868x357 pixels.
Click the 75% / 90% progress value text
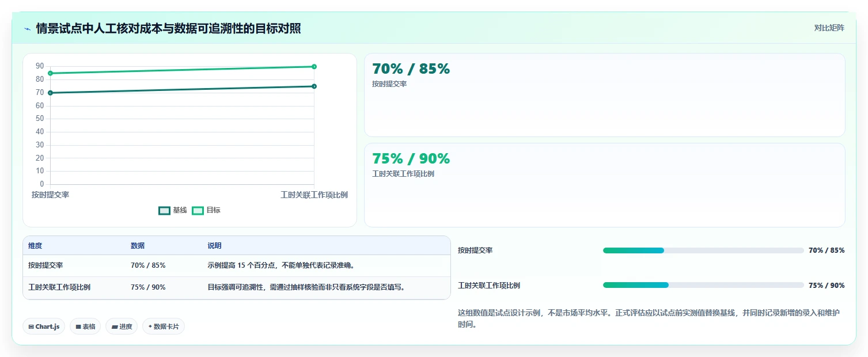point(827,285)
